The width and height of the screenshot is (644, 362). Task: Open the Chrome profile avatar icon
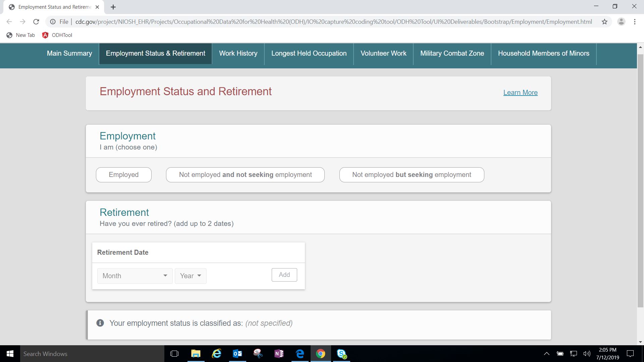click(621, 22)
